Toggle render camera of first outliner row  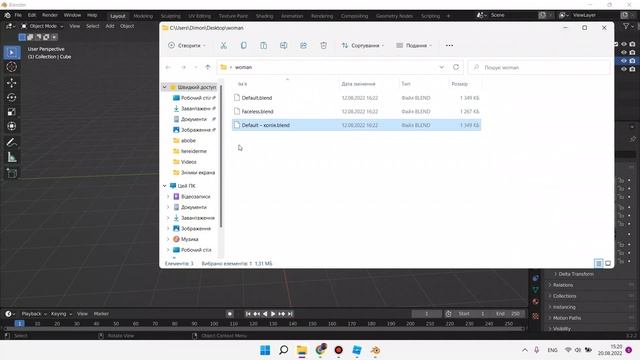pos(632,44)
